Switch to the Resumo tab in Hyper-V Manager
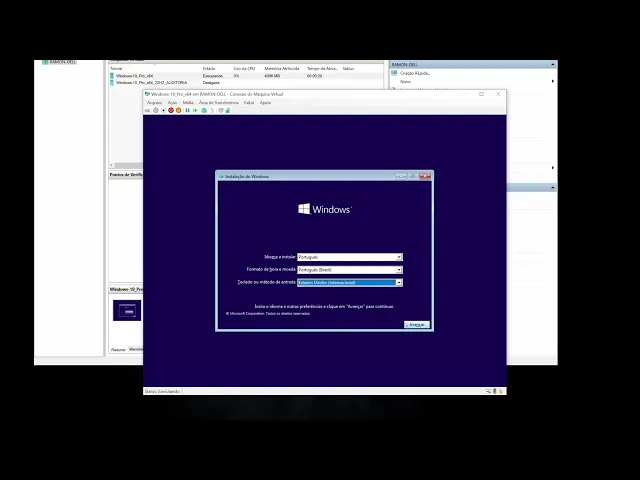Image resolution: width=640 pixels, height=480 pixels. point(118,350)
